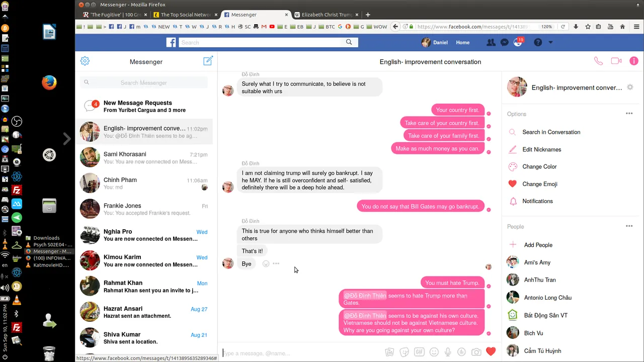Screen dimensions: 644x362
Task: Open Downloads window from taskbar list
Action: click(x=47, y=238)
